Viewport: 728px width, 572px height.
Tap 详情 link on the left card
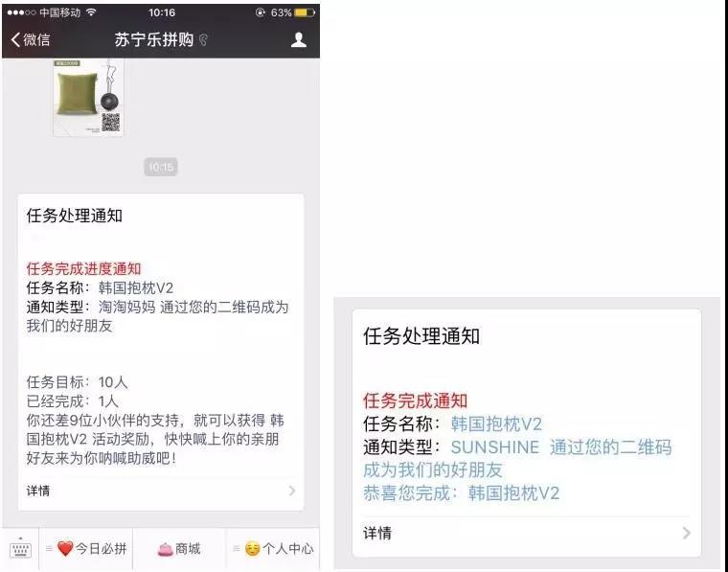click(x=38, y=491)
